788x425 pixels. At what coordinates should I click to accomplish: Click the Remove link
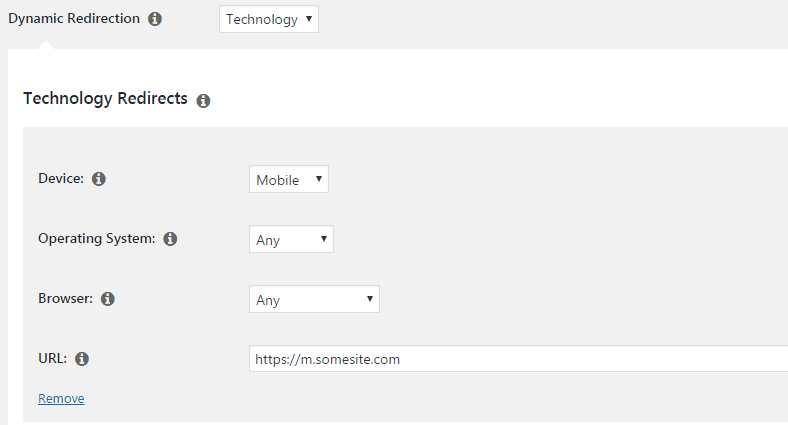(x=61, y=399)
